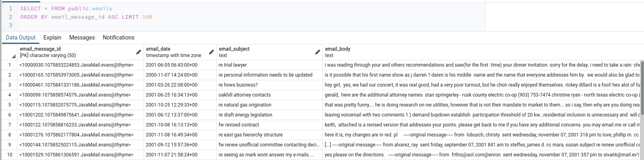Viewport: 644px width, 160px height.
Task: Open the Messages tab
Action: [82, 38]
